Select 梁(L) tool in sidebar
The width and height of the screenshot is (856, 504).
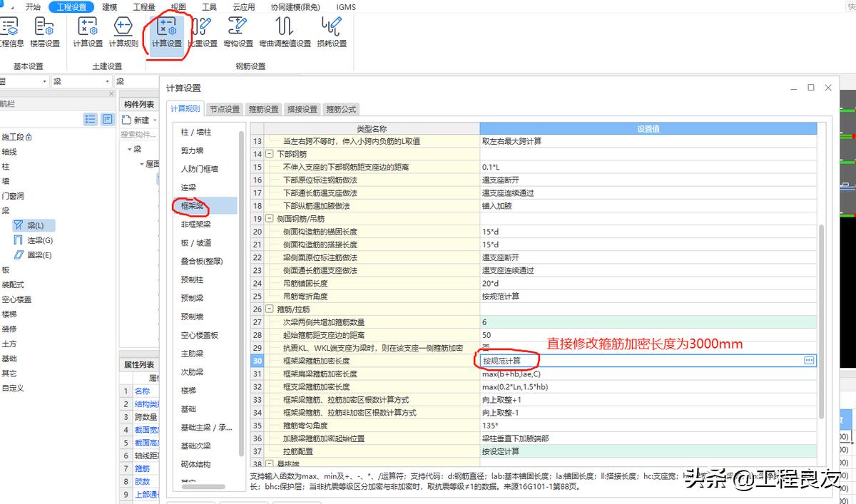click(34, 225)
